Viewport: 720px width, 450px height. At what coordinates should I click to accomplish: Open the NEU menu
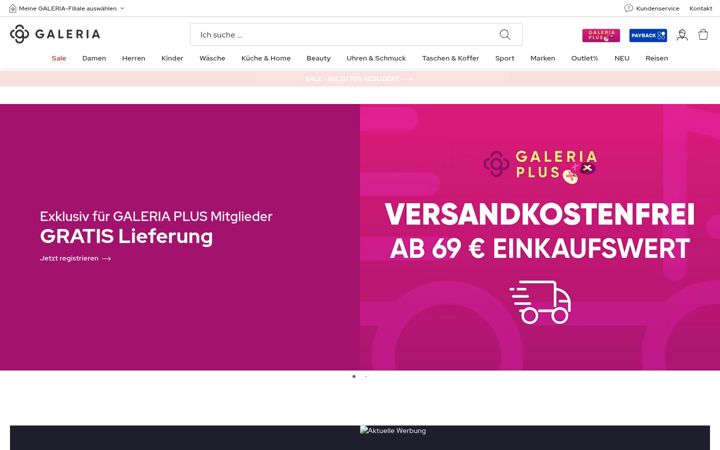point(622,58)
